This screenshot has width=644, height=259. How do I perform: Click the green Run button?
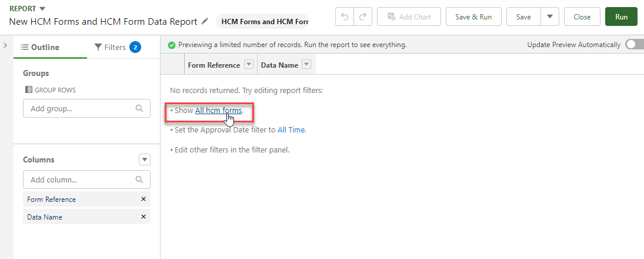coord(621,17)
